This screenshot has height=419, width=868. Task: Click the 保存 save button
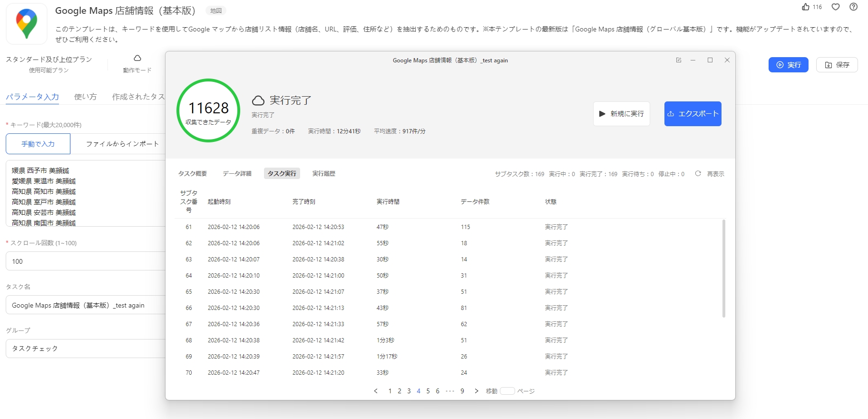click(x=837, y=65)
